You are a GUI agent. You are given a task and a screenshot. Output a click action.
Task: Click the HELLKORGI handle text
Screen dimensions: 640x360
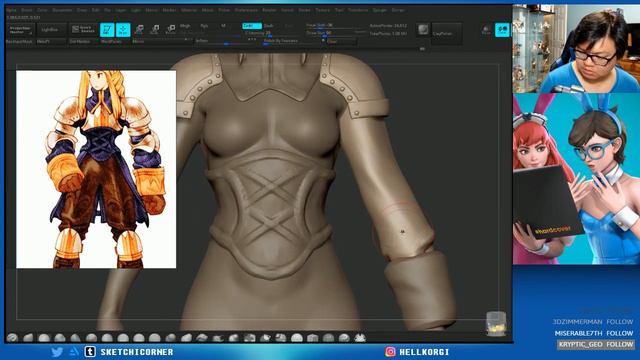click(424, 352)
